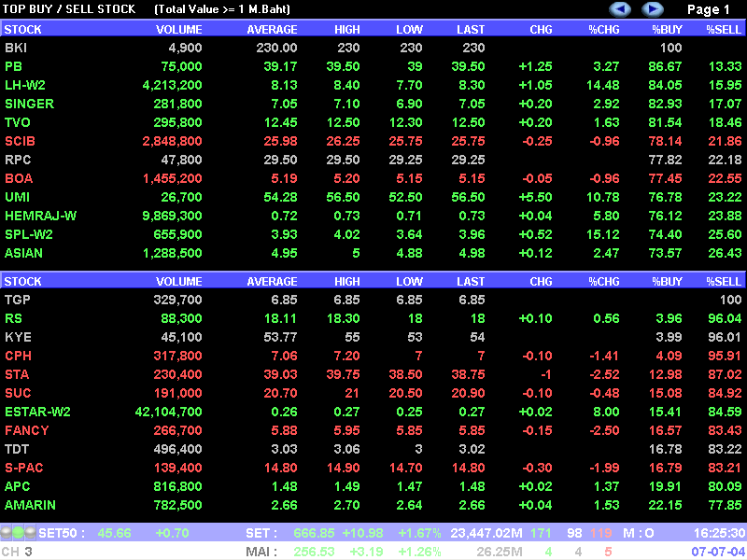Go to the next page with right arrow

tap(653, 9)
